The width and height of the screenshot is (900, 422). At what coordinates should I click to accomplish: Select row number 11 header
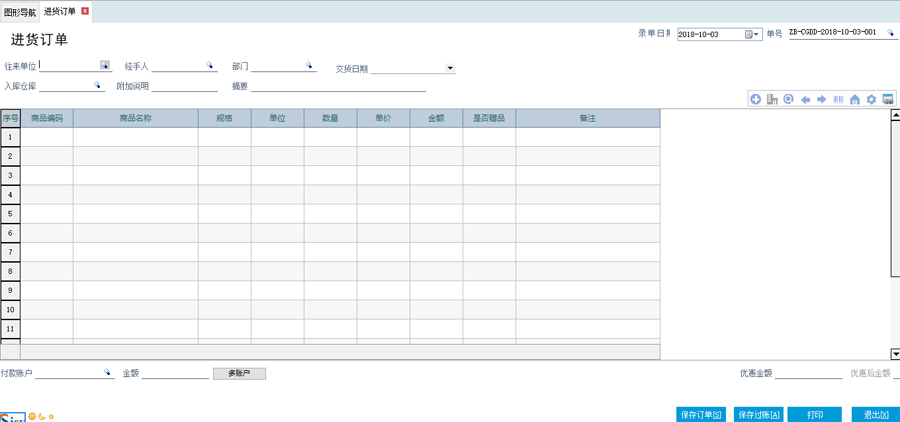[10, 328]
